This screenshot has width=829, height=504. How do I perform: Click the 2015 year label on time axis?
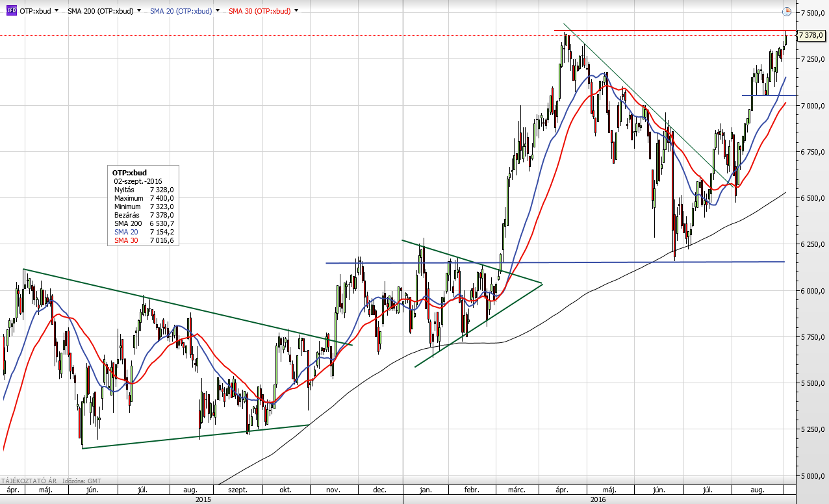pos(205,499)
